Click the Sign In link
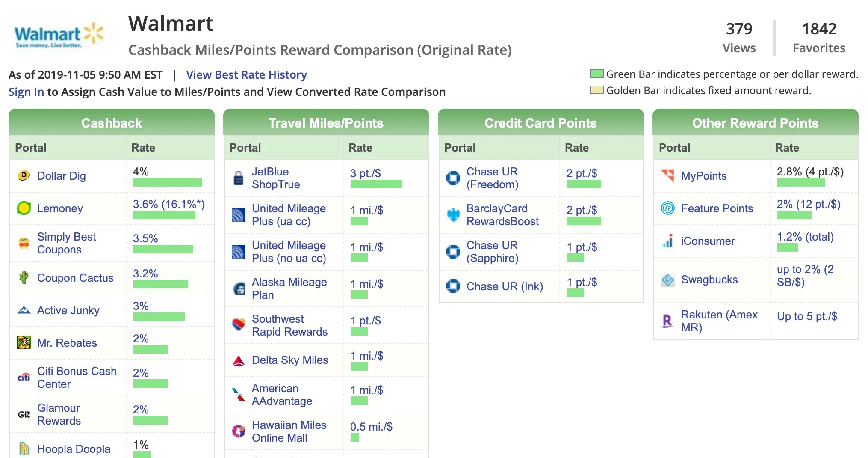Screen dimensions: 868x458 pos(27,92)
